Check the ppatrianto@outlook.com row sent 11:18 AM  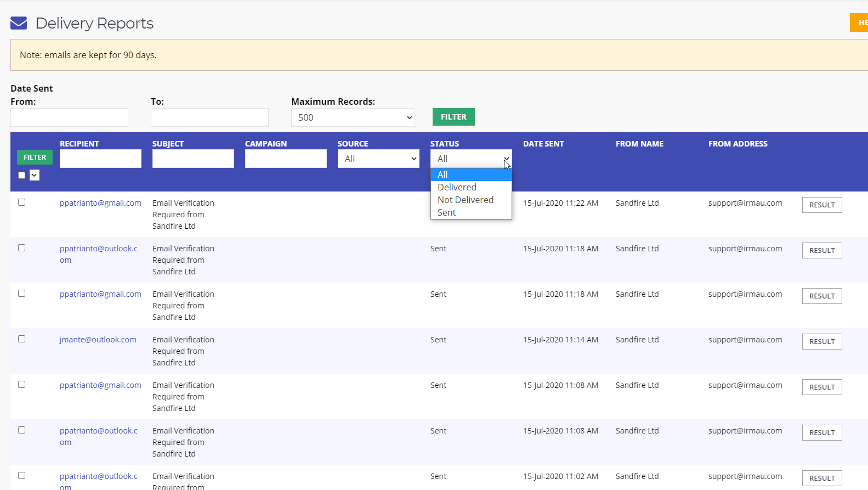tap(21, 247)
